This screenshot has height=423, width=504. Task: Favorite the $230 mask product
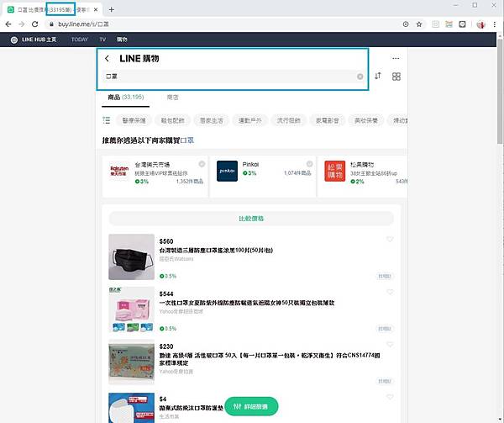point(390,345)
